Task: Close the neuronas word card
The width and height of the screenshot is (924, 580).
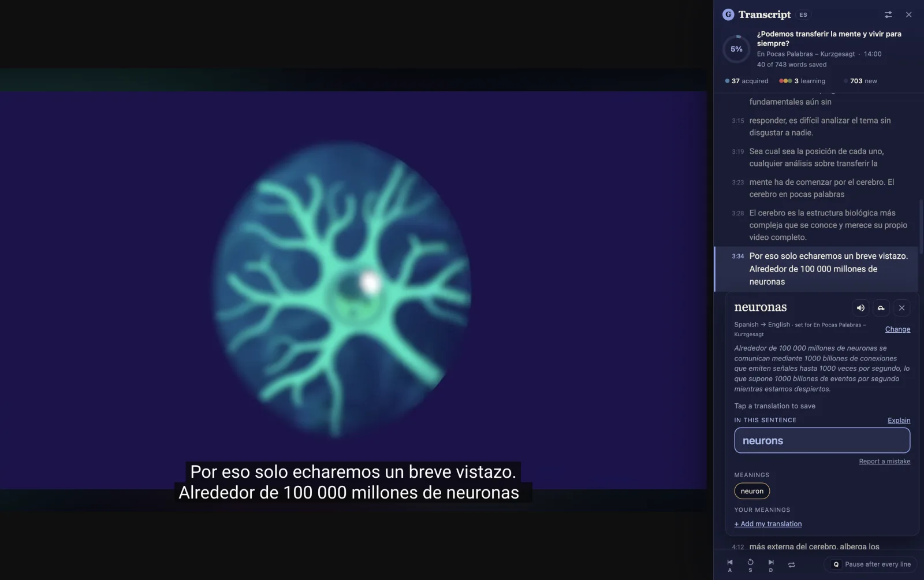Action: [x=901, y=308]
